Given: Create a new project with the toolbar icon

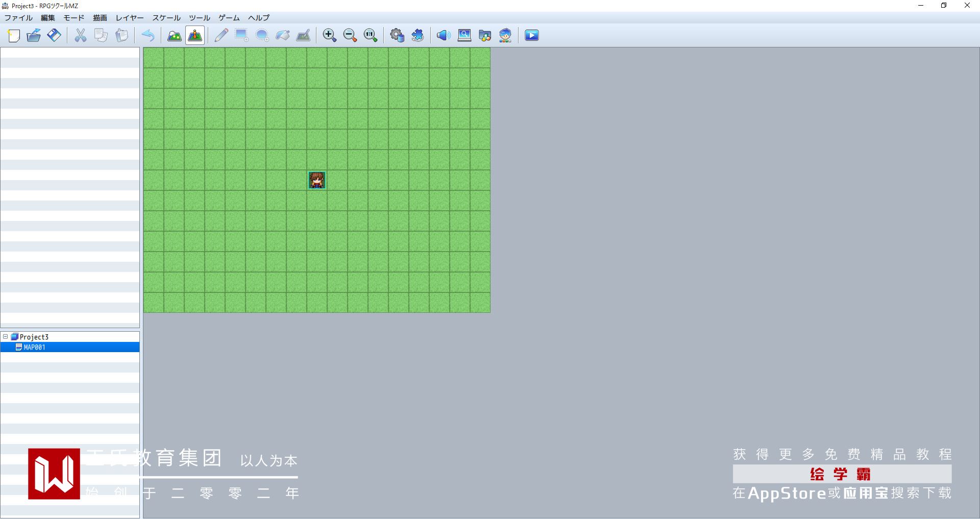Looking at the screenshot, I should click(14, 35).
